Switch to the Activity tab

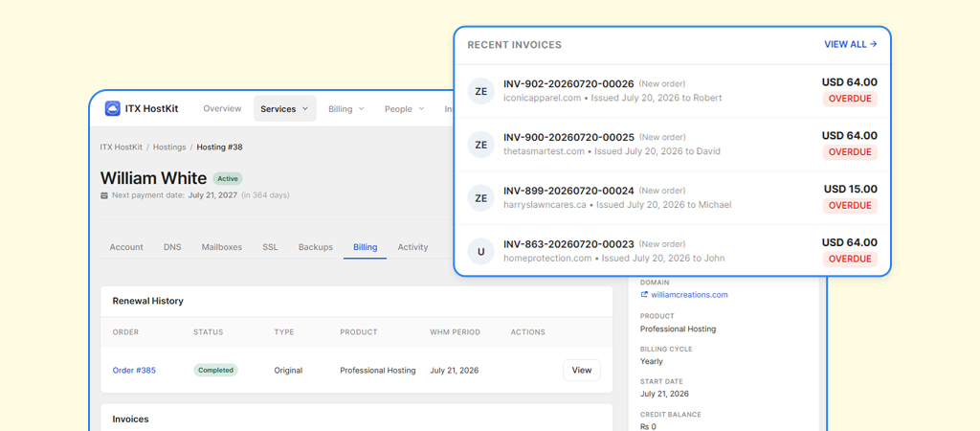pos(413,247)
